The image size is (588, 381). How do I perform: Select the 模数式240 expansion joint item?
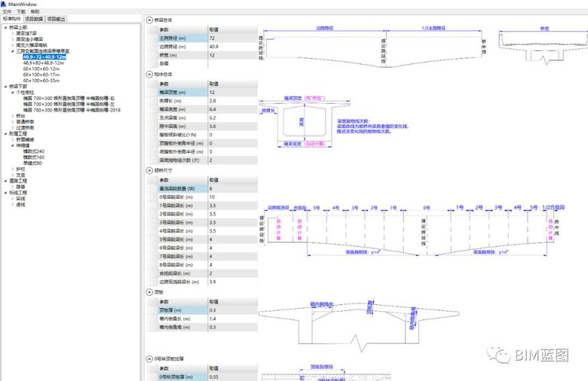click(x=34, y=151)
